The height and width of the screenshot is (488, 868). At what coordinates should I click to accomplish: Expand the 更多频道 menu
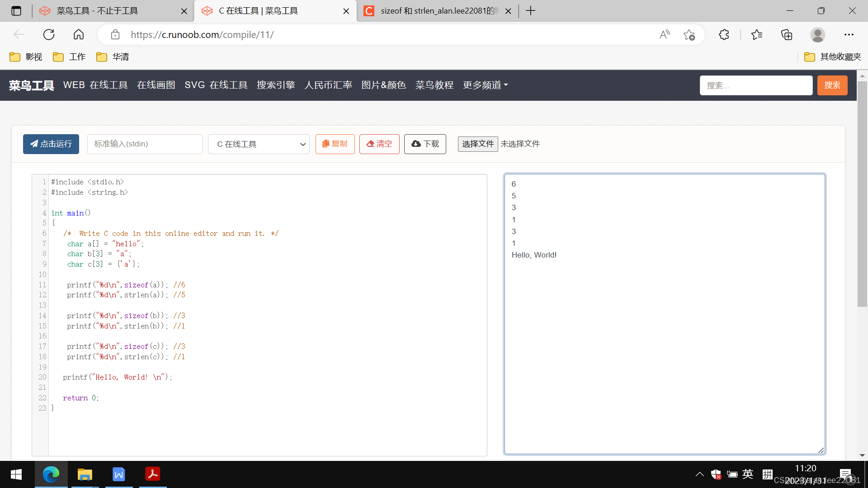click(485, 85)
